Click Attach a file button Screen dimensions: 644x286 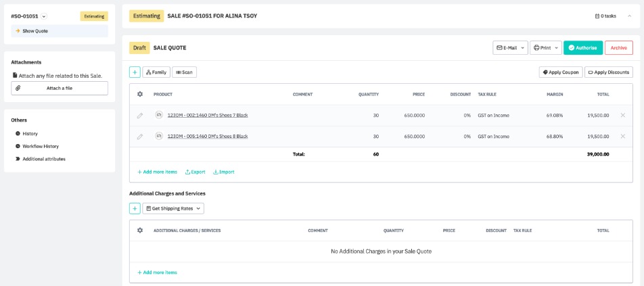click(60, 89)
